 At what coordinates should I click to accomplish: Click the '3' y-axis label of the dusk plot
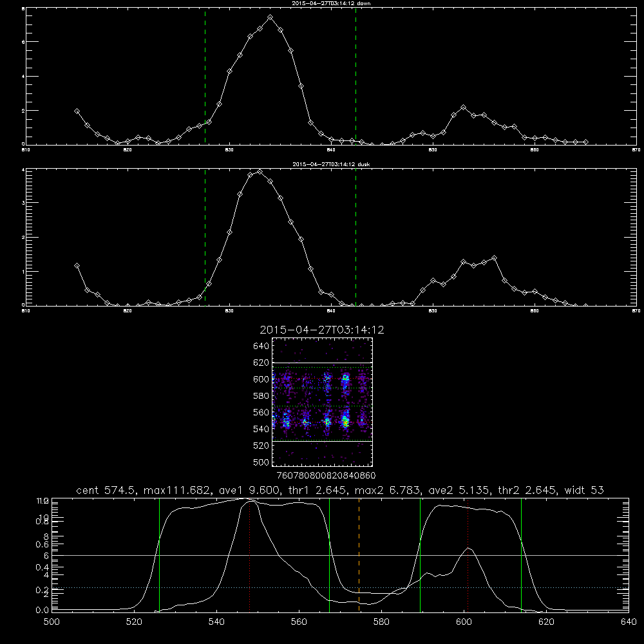click(x=23, y=203)
